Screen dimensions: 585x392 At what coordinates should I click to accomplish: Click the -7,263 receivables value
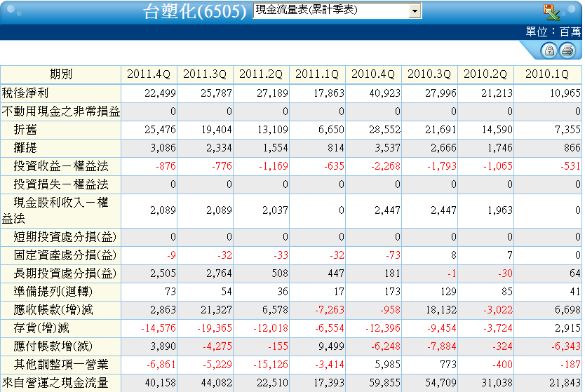click(x=330, y=310)
